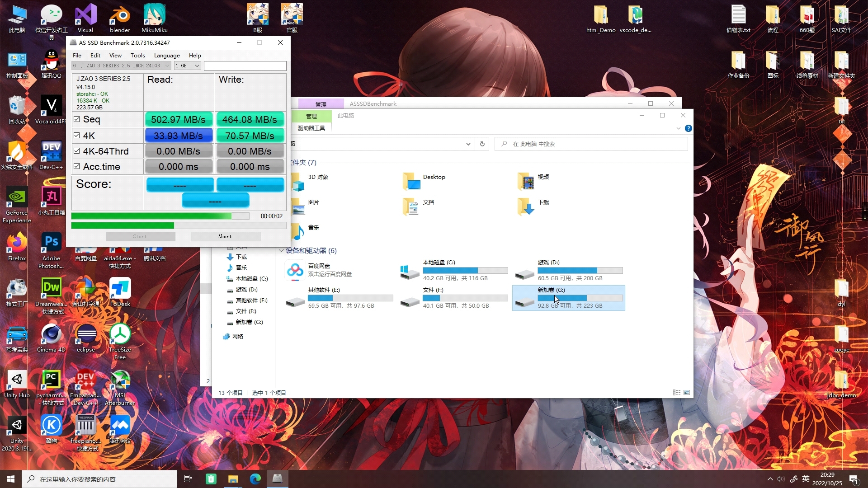The height and width of the screenshot is (488, 868).
Task: Open the 回收站 recycle bin icon
Action: pos(17,110)
